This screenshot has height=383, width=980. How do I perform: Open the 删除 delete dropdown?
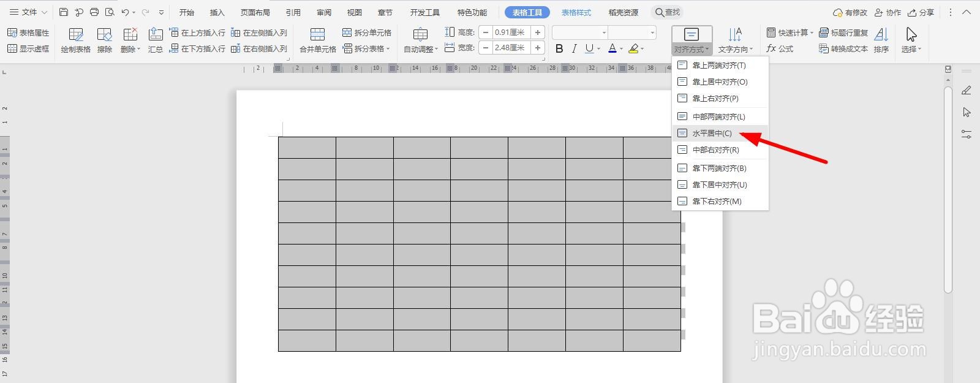pyautogui.click(x=130, y=40)
